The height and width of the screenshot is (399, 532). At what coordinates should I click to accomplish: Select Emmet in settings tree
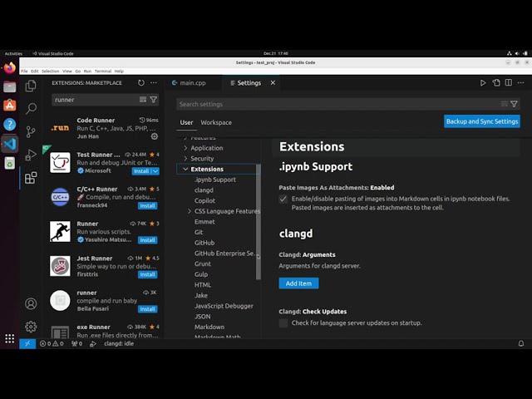(204, 222)
